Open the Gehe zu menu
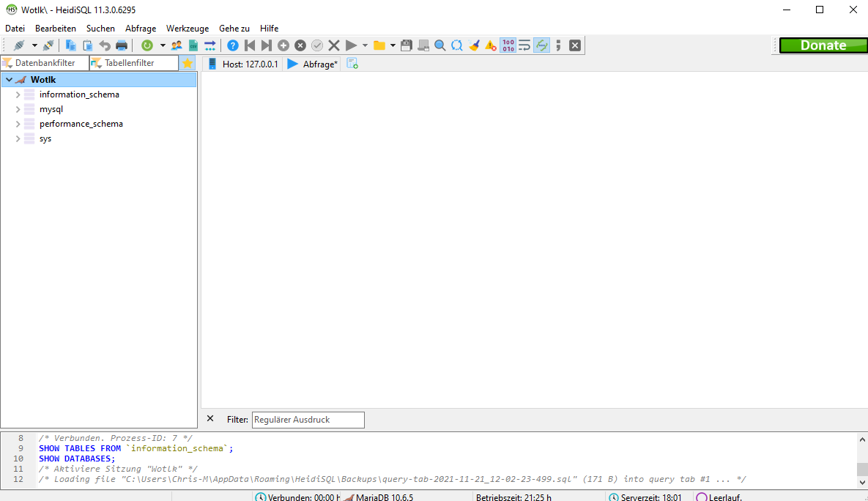868x501 pixels. pyautogui.click(x=234, y=29)
